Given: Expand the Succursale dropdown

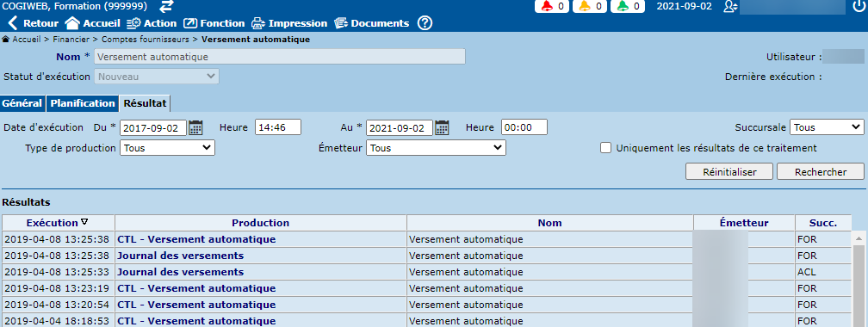Looking at the screenshot, I should tap(827, 127).
